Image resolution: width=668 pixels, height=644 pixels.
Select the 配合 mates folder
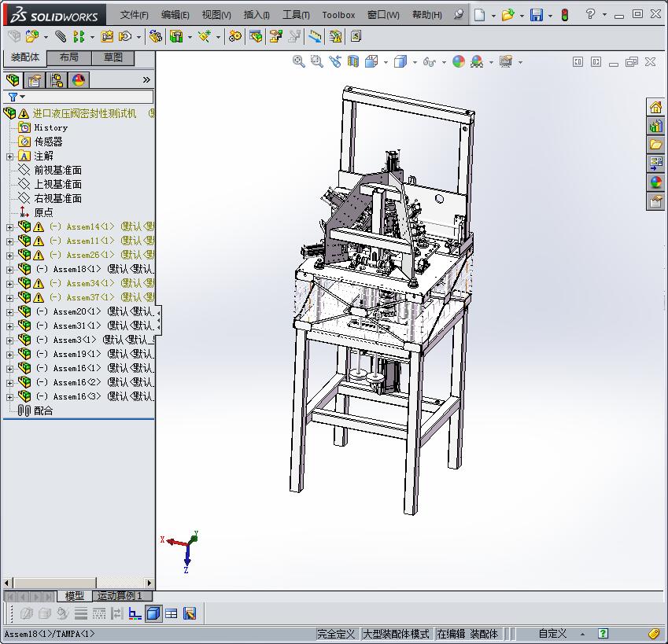coord(43,410)
